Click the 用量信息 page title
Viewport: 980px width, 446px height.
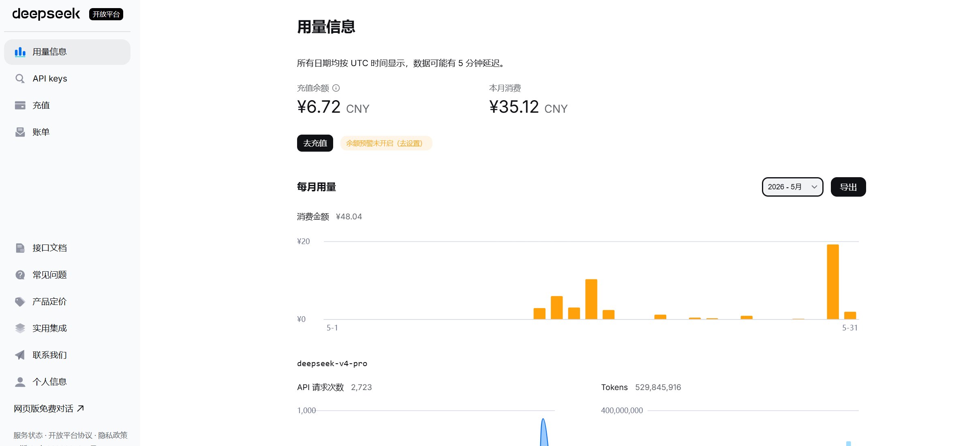click(326, 27)
